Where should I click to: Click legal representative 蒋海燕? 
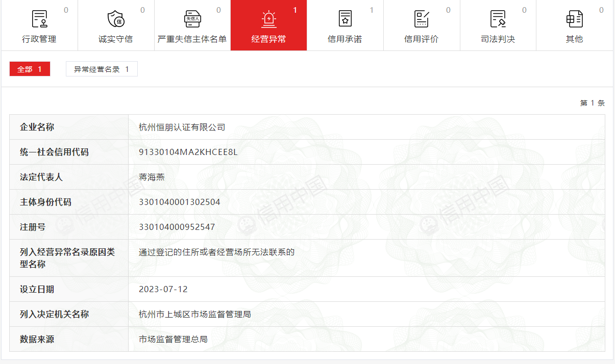(x=152, y=177)
